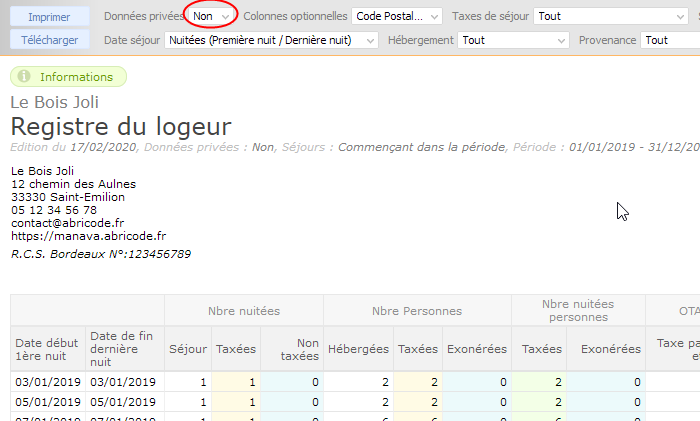Select the 05/01/2019 start date cell
Viewport: 700px width, 421px height.
[46, 400]
